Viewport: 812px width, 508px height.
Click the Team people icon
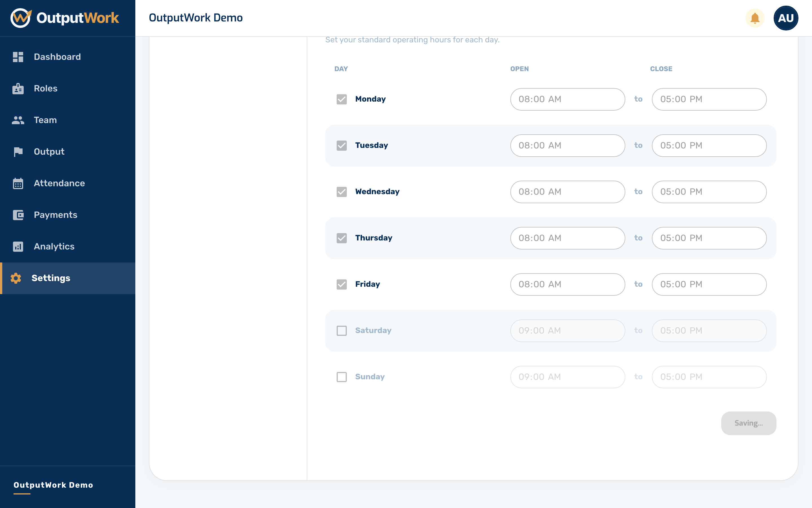pyautogui.click(x=18, y=120)
